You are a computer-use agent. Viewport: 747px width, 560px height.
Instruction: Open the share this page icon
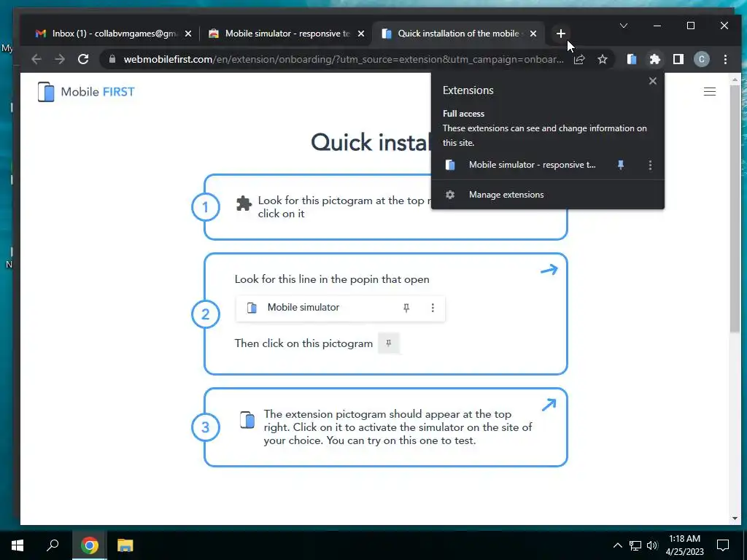point(579,59)
